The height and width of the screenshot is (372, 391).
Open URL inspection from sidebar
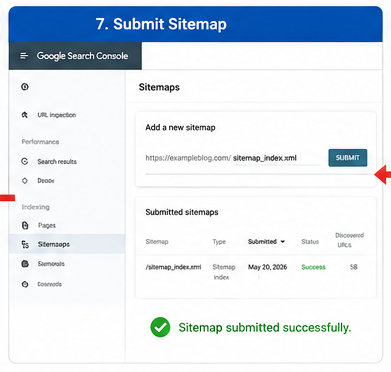click(57, 115)
